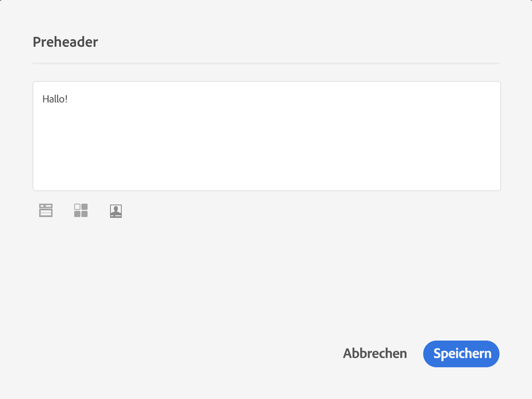Viewport: 532px width, 399px height.
Task: Click the word 'Hallo!' in the editor
Action: pos(55,99)
